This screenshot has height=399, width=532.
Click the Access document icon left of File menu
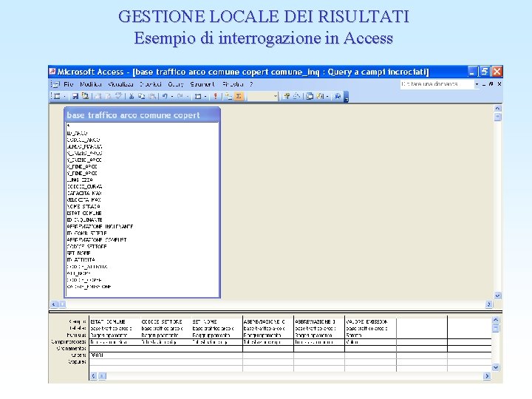55,84
